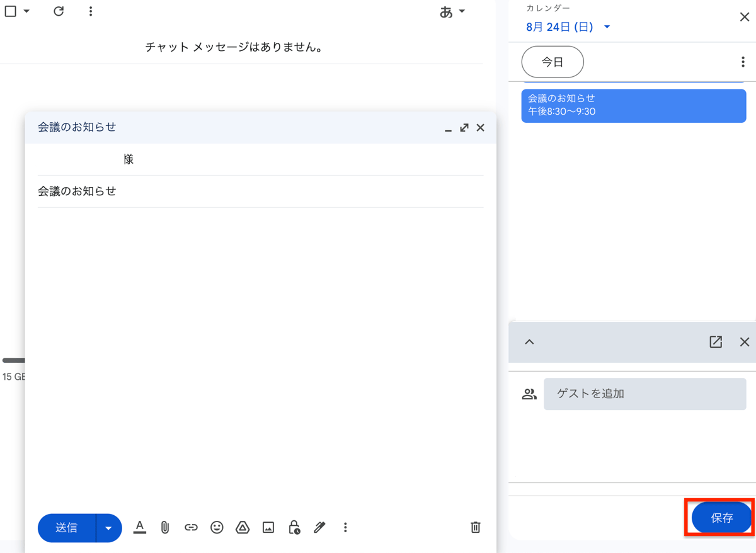Jump to today with 今日 button
This screenshot has width=756, height=553.
click(x=553, y=62)
